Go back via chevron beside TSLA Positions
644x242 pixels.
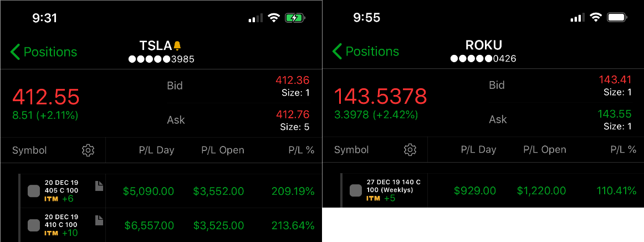coord(15,52)
